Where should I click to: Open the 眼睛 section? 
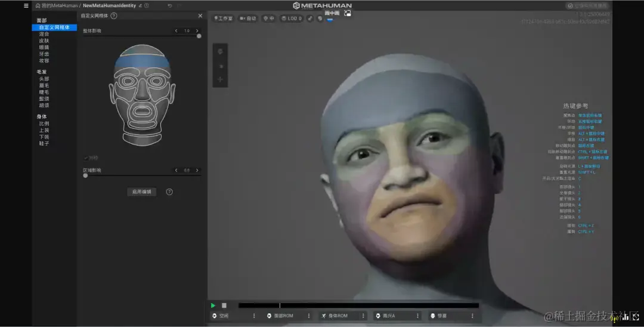pos(44,47)
